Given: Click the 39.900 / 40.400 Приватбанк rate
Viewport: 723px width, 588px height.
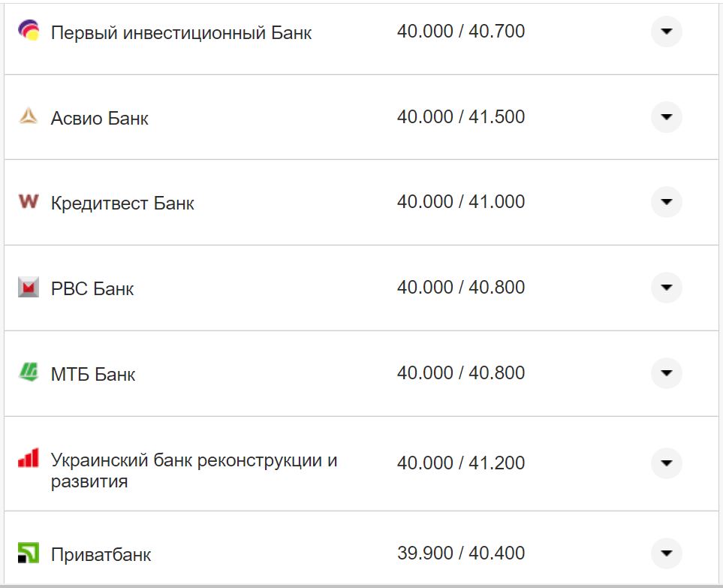Looking at the screenshot, I should click(462, 553).
